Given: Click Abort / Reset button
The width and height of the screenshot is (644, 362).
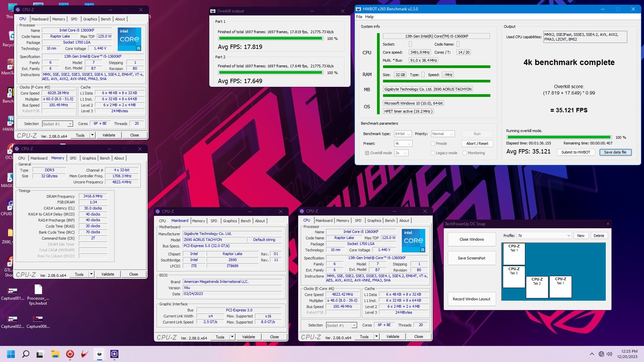Looking at the screenshot, I should [x=477, y=143].
